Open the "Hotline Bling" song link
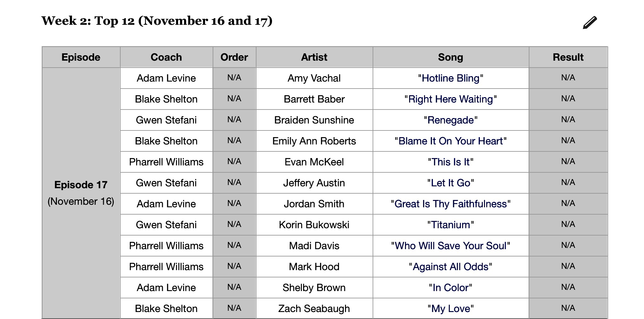Screen dimensions: 644x319 450,78
